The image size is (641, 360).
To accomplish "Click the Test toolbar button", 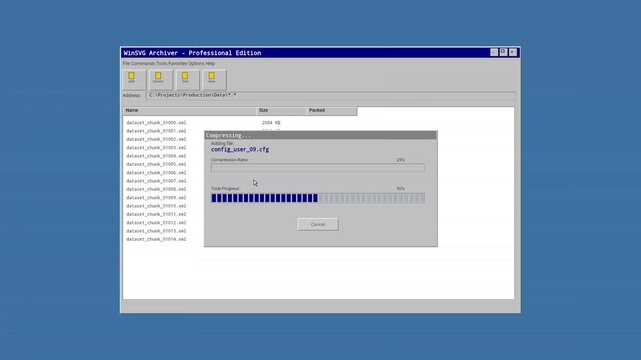I will (x=188, y=80).
